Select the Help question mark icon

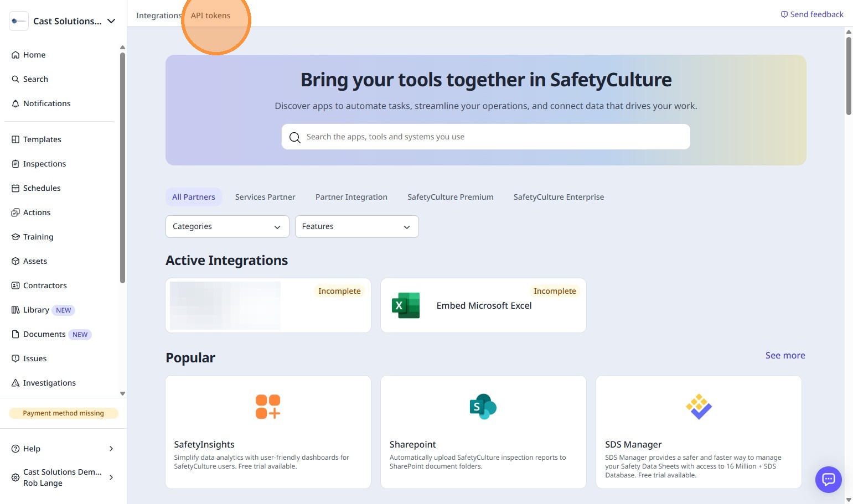point(15,449)
